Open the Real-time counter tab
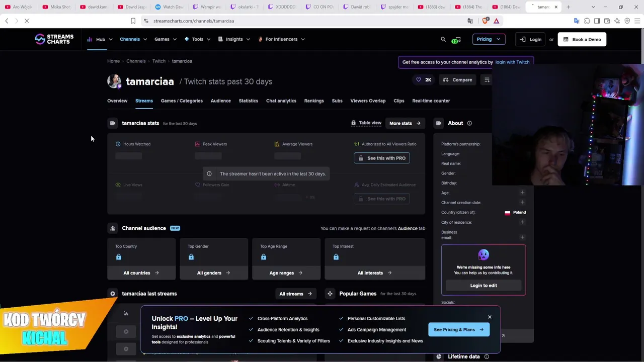The image size is (644, 362). (x=431, y=101)
